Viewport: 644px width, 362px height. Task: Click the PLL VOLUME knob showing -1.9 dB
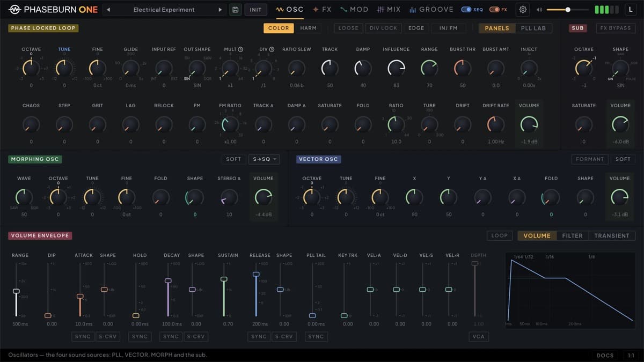pyautogui.click(x=529, y=124)
